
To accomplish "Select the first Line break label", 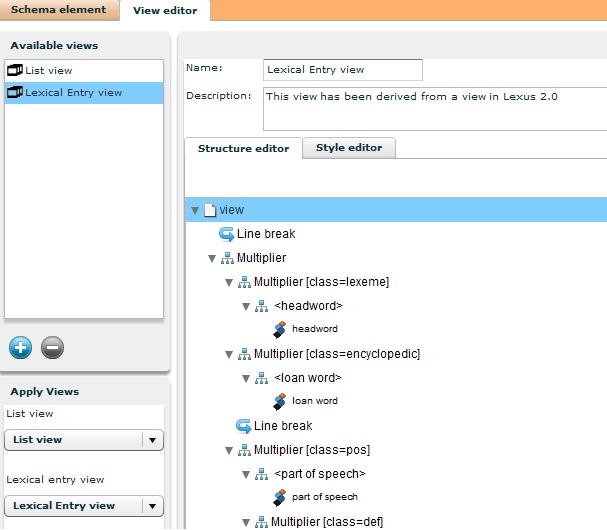I will tap(266, 234).
